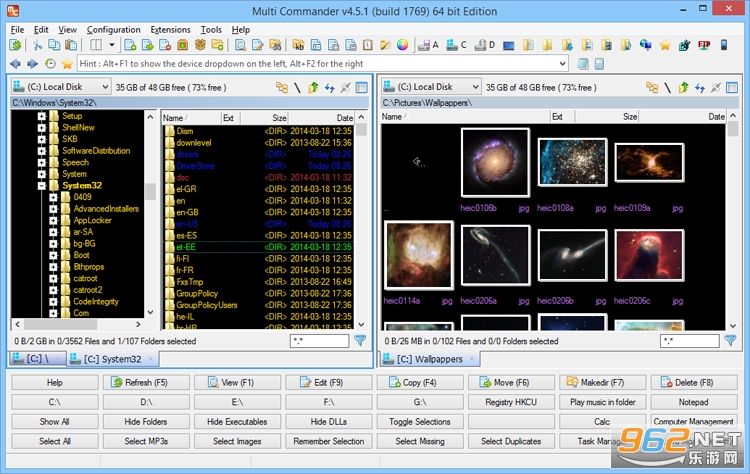Image resolution: width=750 pixels, height=474 pixels.
Task: Collapse the System32 tree node
Action: 42,186
